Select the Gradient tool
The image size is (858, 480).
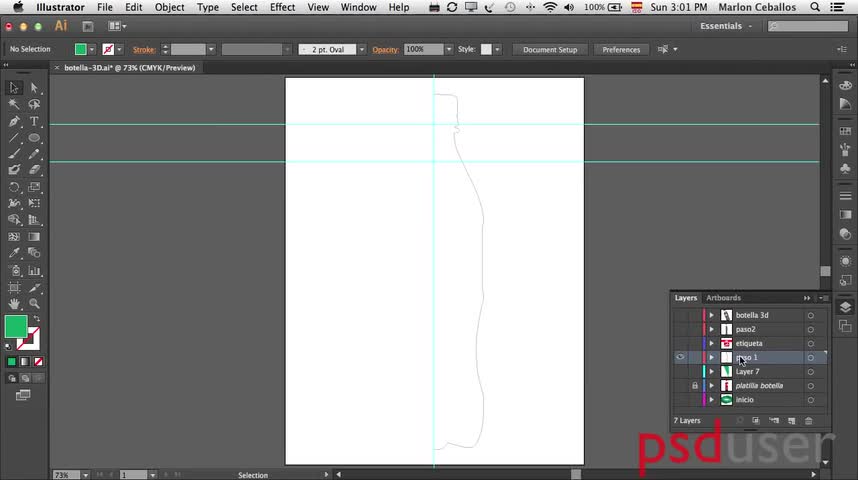tap(34, 236)
